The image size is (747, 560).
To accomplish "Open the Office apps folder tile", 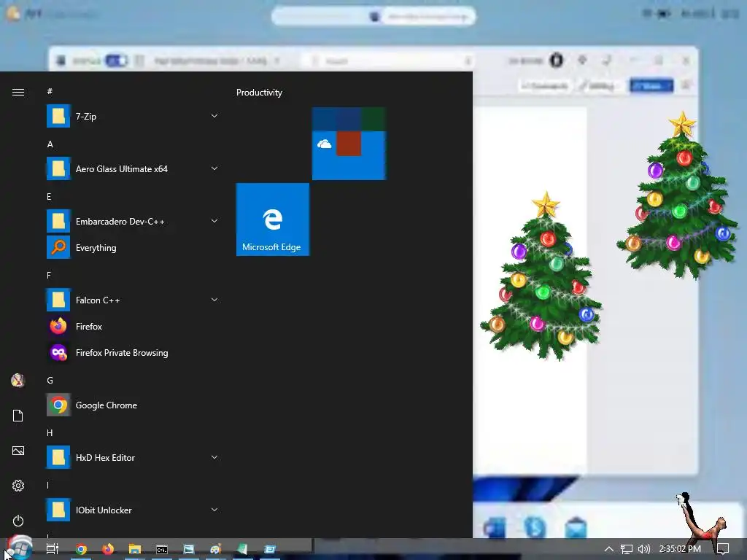I will tap(349, 144).
